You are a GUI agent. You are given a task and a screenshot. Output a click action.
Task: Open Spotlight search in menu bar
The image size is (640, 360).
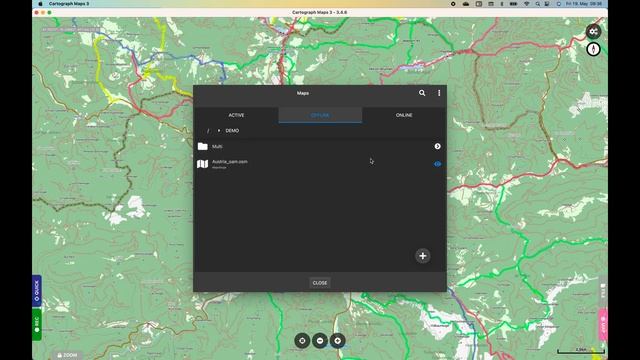538,4
